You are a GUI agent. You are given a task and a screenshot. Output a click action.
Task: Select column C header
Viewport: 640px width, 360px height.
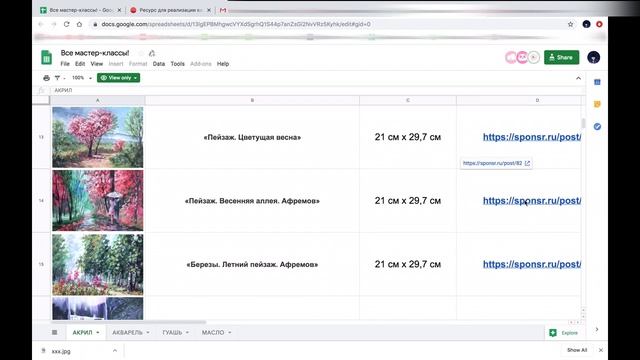(x=408, y=100)
